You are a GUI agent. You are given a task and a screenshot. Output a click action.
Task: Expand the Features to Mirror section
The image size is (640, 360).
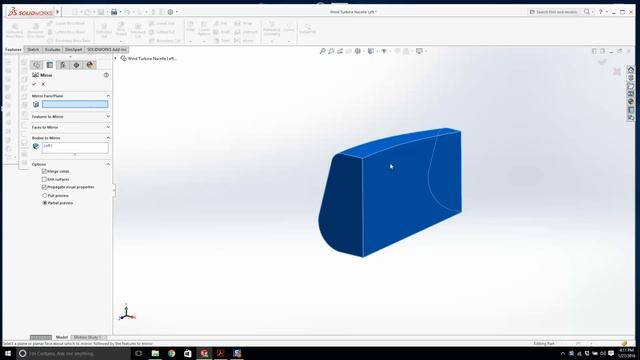[108, 116]
